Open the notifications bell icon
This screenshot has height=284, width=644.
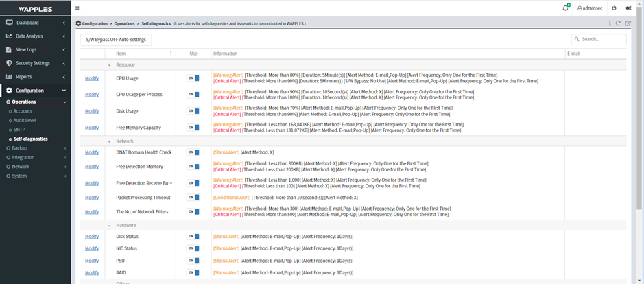(x=566, y=8)
